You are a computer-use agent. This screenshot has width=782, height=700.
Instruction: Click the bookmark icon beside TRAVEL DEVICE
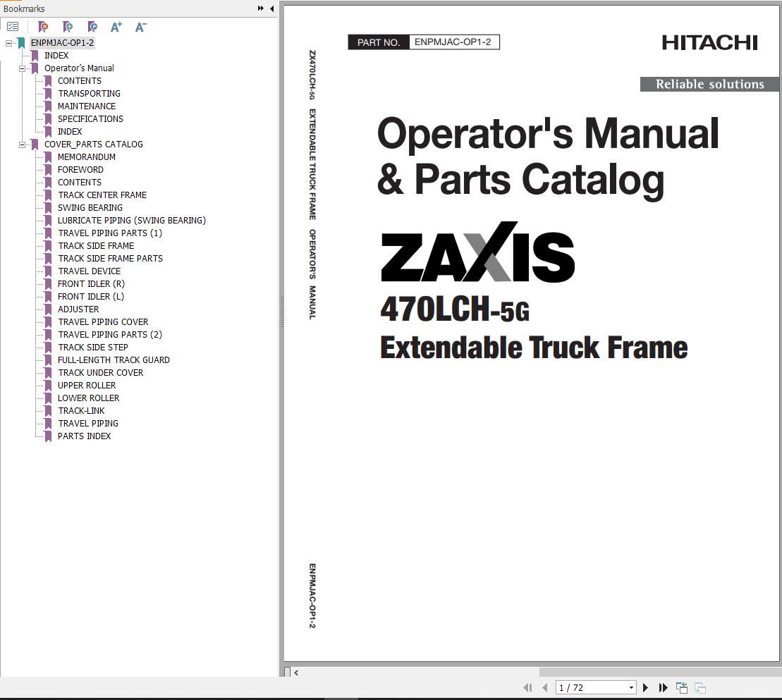(x=49, y=271)
